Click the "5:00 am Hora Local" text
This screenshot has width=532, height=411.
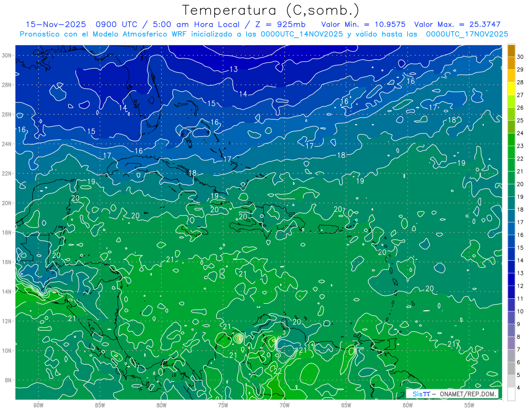click(196, 24)
